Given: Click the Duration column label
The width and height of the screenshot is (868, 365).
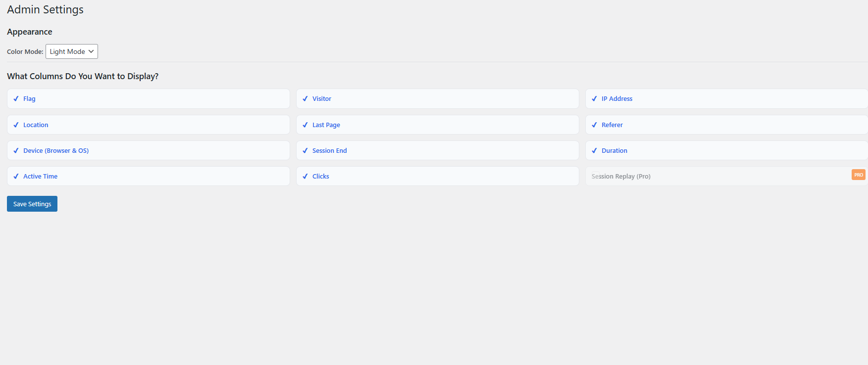Looking at the screenshot, I should 614,151.
